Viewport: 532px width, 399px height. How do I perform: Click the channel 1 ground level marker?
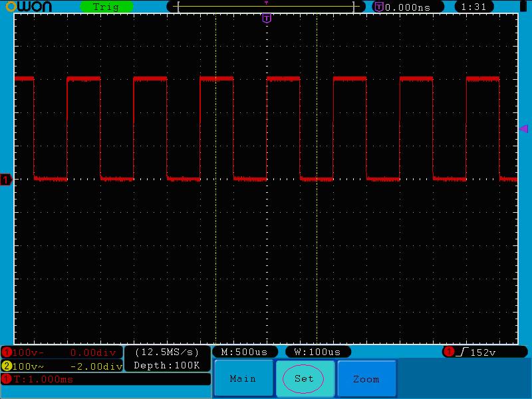[6, 179]
